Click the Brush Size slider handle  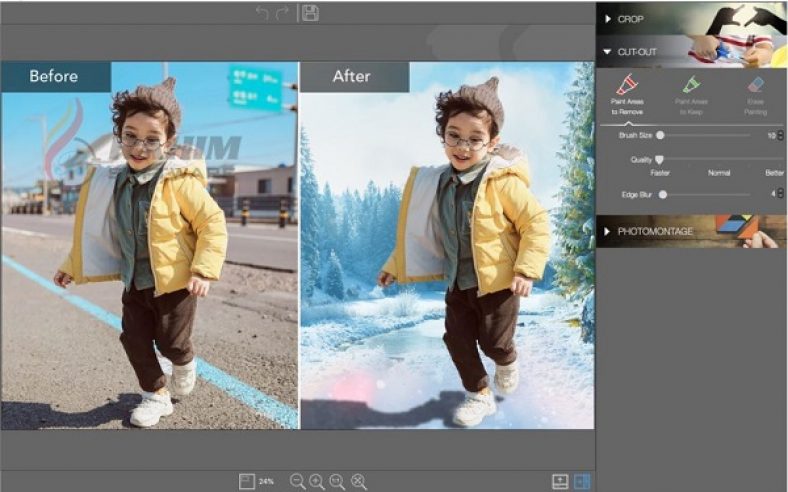point(660,135)
